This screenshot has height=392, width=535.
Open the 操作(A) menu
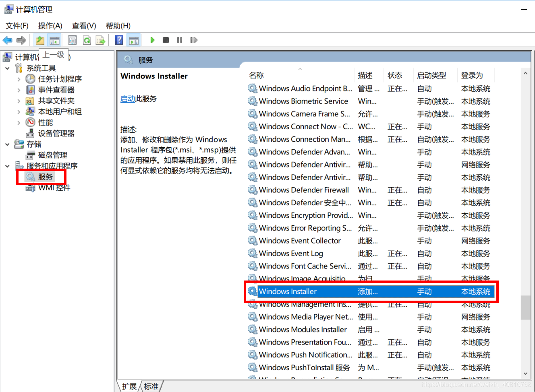50,26
